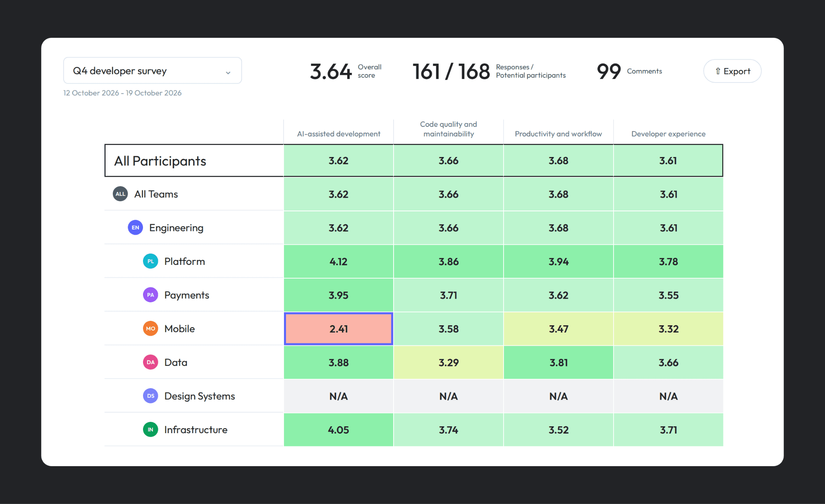Click the dropdown chevron in survey selector
The width and height of the screenshot is (825, 504).
[228, 72]
